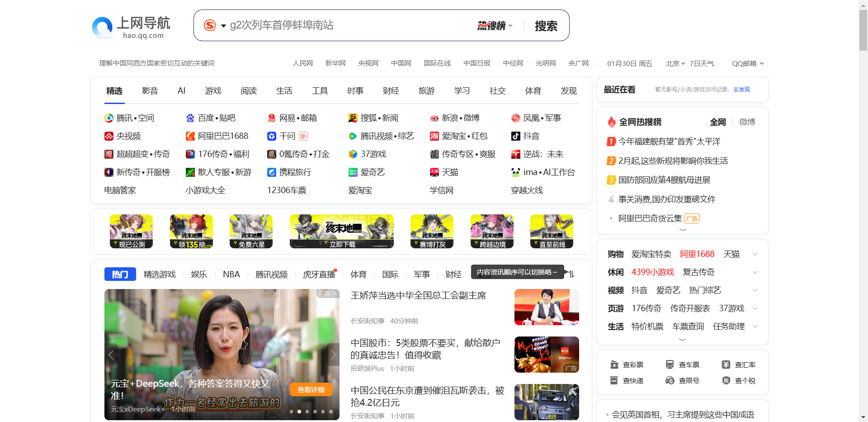
Task: Select the NBA news tab
Action: tap(231, 274)
